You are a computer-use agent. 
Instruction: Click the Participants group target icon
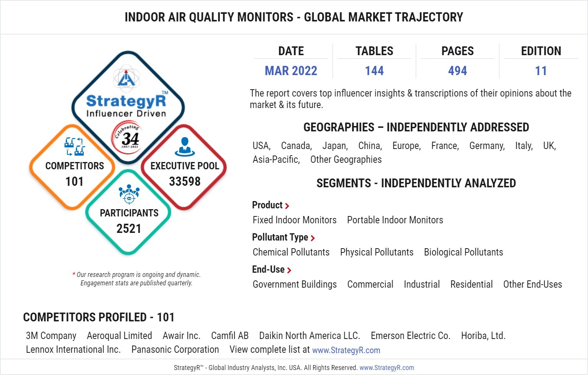click(x=129, y=194)
